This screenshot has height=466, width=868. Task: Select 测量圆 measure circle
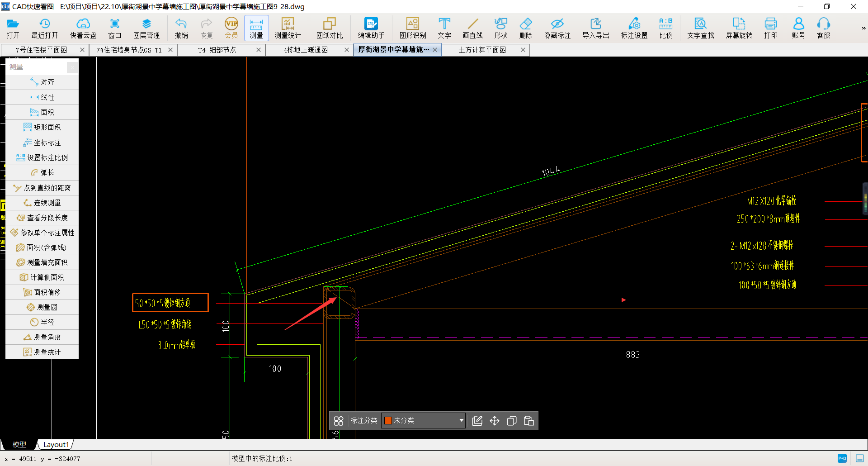(x=42, y=307)
